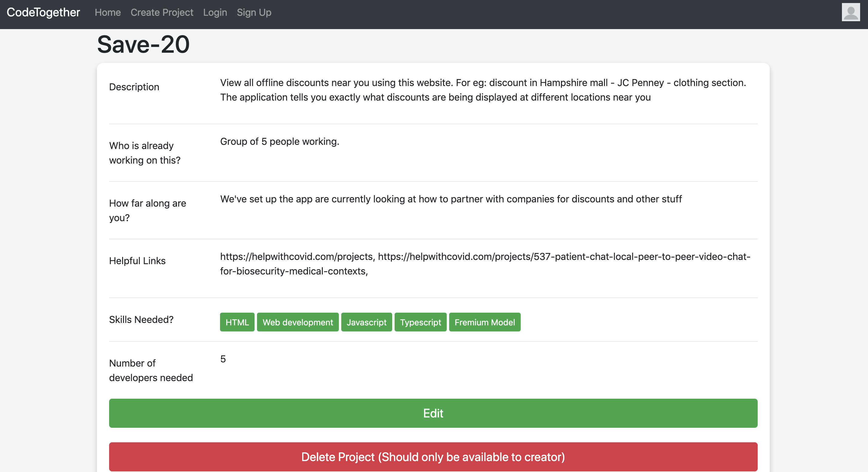The width and height of the screenshot is (868, 472).
Task: Open the Sign Up page
Action: [254, 12]
